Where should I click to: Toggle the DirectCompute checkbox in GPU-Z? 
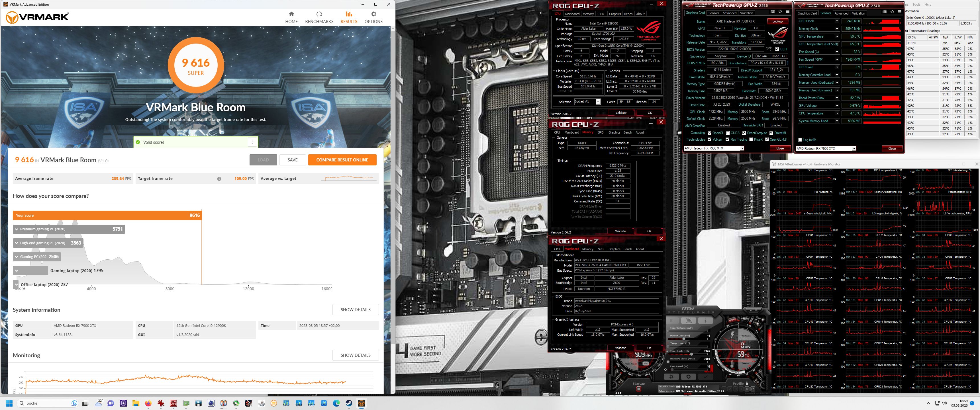point(744,133)
